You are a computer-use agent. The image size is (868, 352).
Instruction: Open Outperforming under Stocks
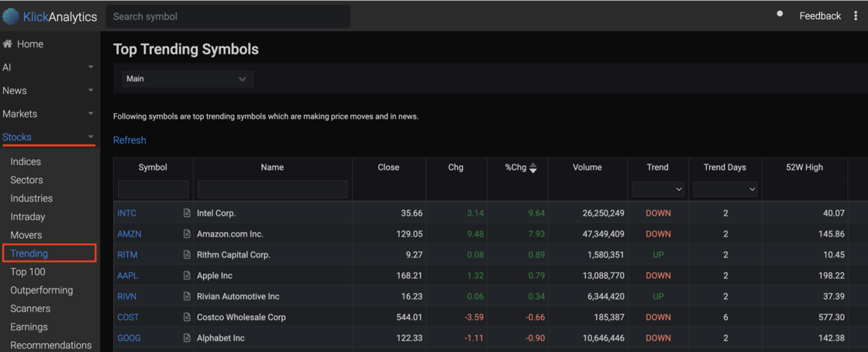(x=42, y=290)
